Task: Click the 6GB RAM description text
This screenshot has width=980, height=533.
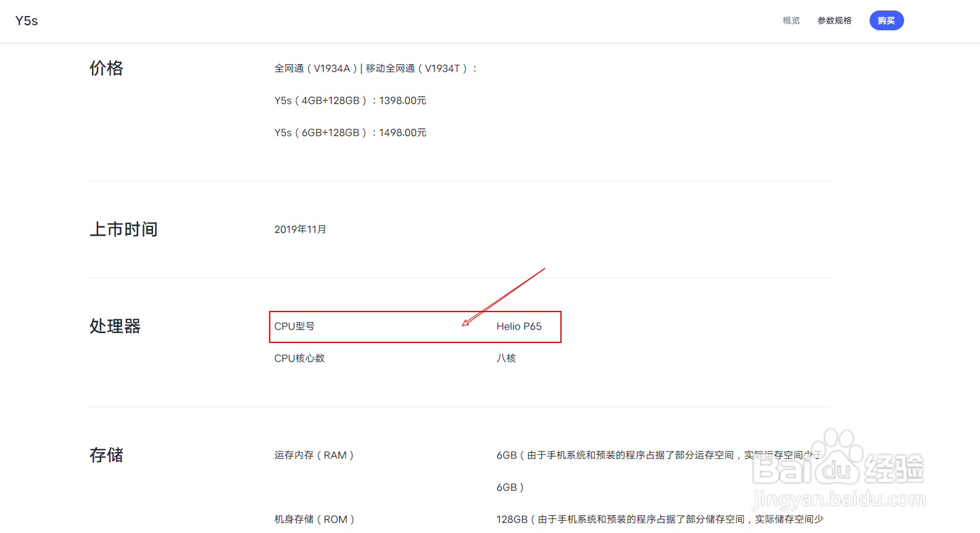Action: coord(660,471)
